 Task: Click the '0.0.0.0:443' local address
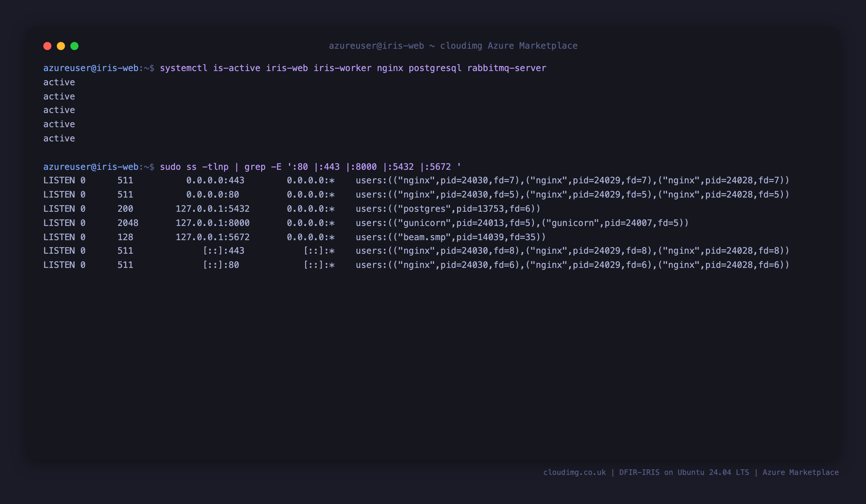click(x=215, y=180)
